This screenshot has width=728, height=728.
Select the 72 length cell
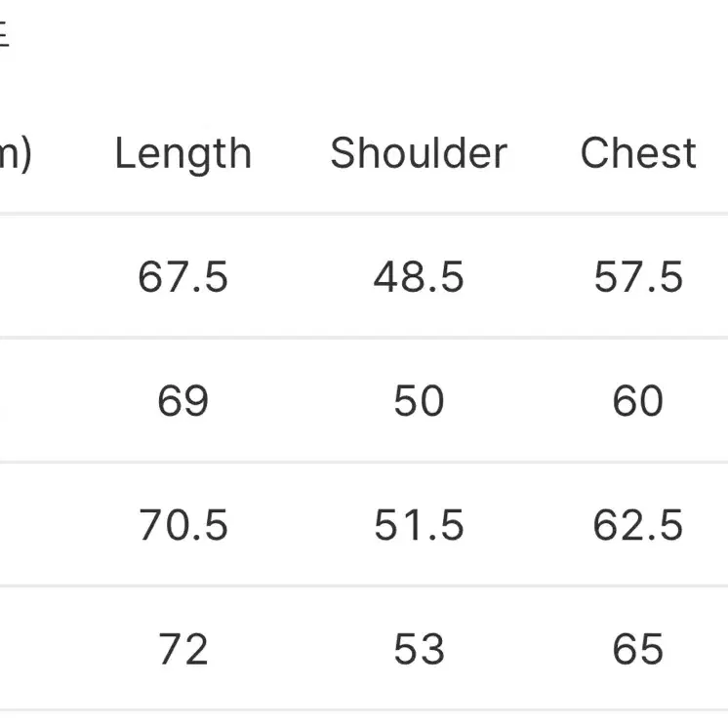(x=182, y=649)
